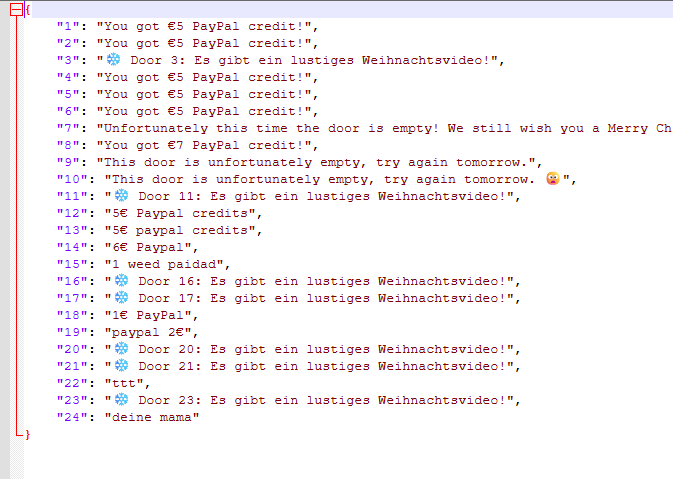The height and width of the screenshot is (479, 673).
Task: Click the value "ttt"
Action: coord(124,383)
